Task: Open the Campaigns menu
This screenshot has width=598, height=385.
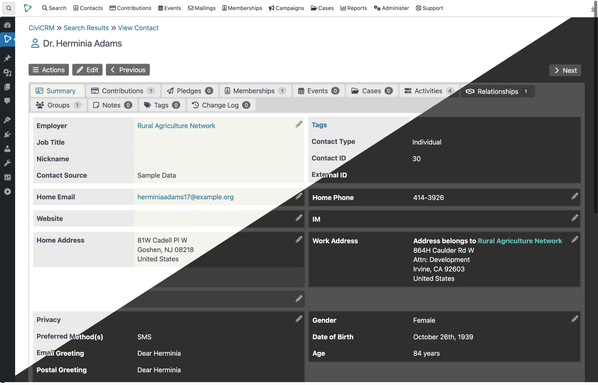Action: [286, 8]
